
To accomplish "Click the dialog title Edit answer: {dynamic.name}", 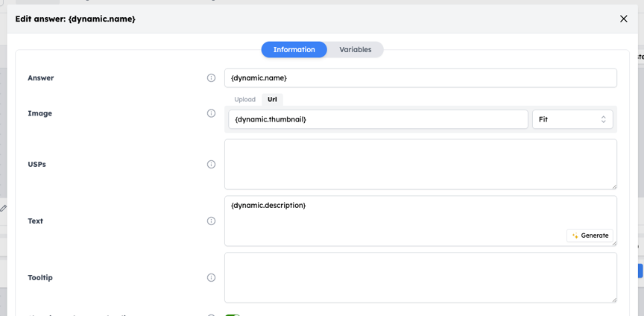I will pyautogui.click(x=75, y=19).
